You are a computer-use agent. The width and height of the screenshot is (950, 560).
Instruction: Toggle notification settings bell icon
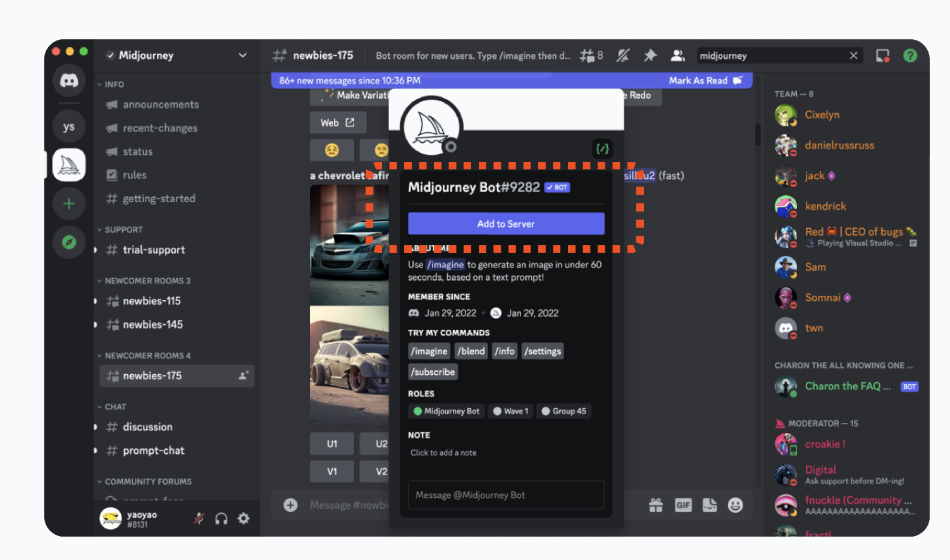click(623, 56)
